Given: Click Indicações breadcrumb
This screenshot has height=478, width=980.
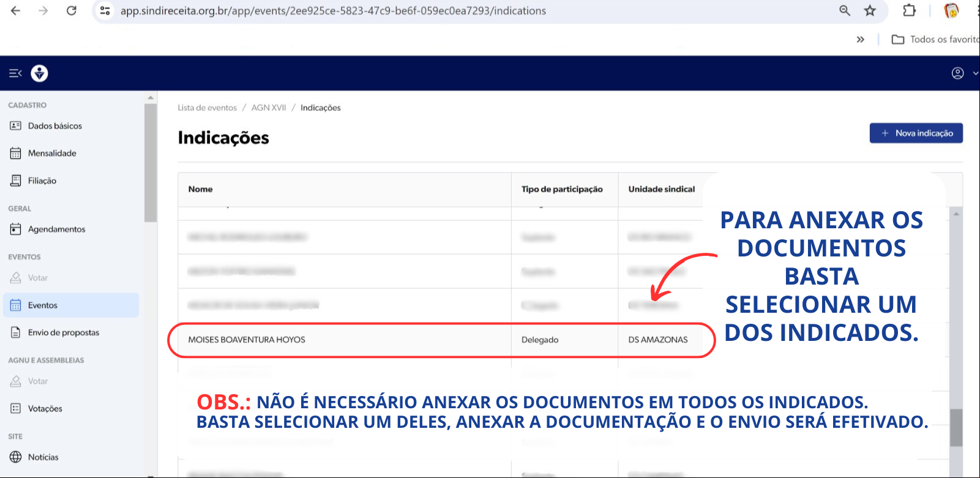Looking at the screenshot, I should pos(321,108).
